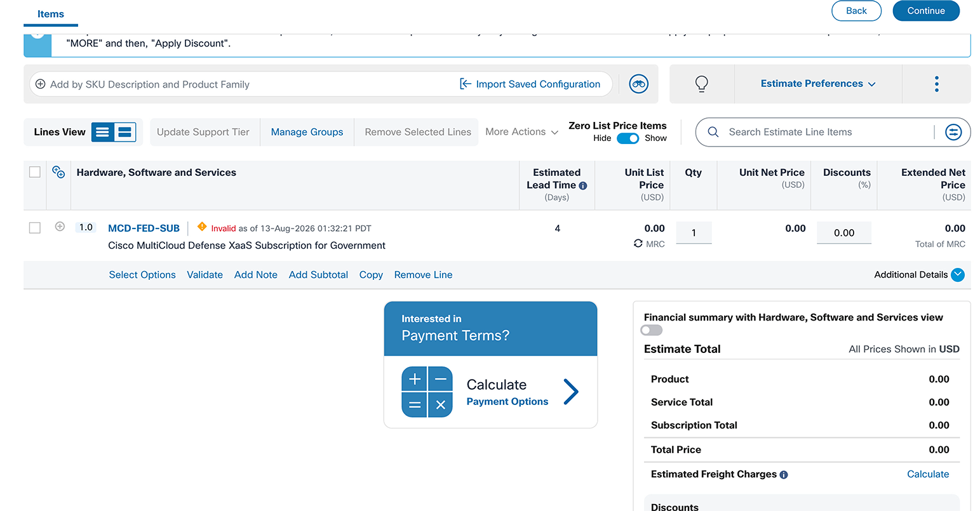Open More Actions dropdown
Viewport: 980px width, 511px height.
[x=521, y=132]
